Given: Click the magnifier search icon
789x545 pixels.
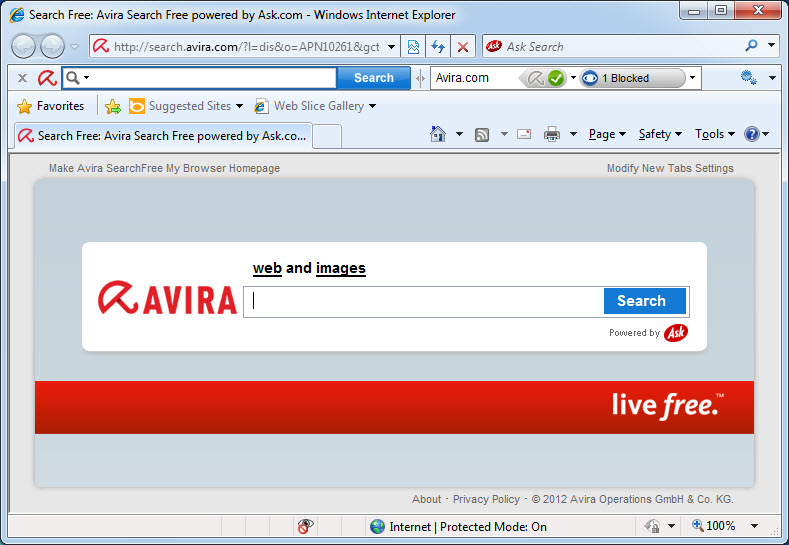Looking at the screenshot, I should click(x=751, y=46).
